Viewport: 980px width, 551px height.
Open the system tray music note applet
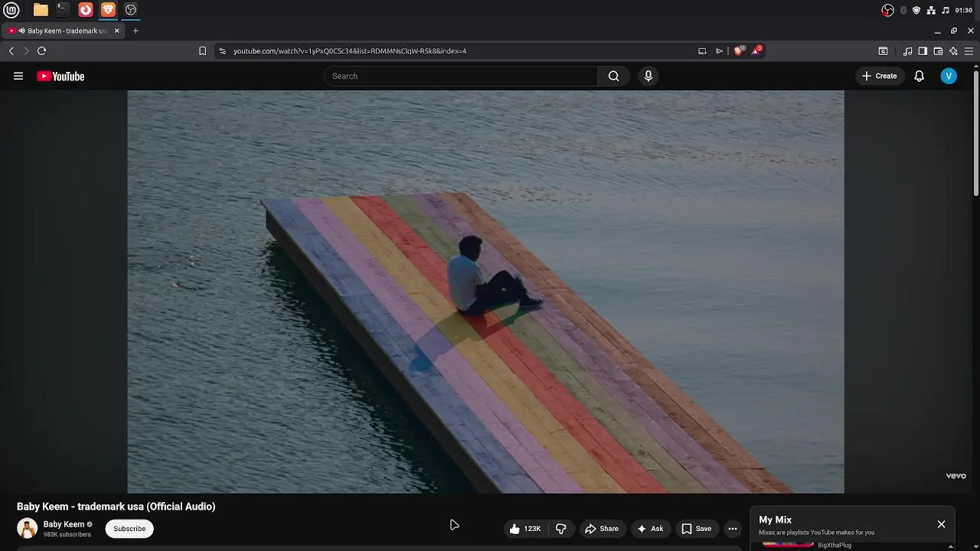tap(946, 10)
